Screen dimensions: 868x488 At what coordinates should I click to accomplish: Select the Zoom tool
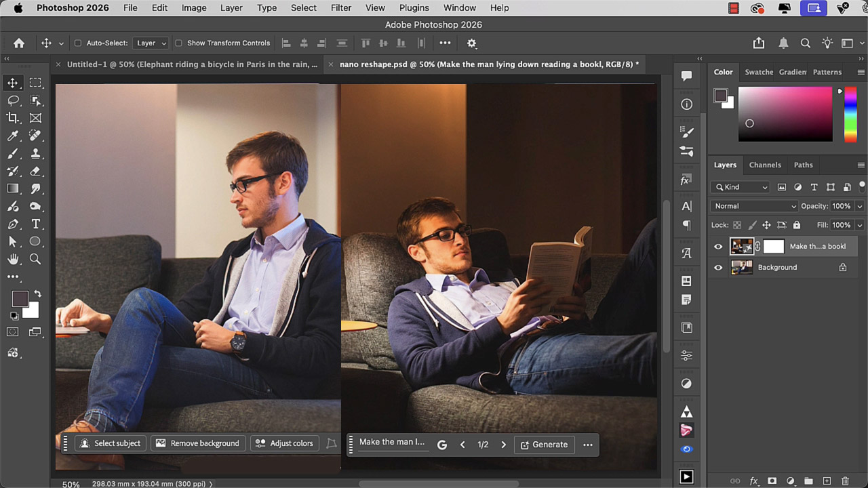(35, 259)
